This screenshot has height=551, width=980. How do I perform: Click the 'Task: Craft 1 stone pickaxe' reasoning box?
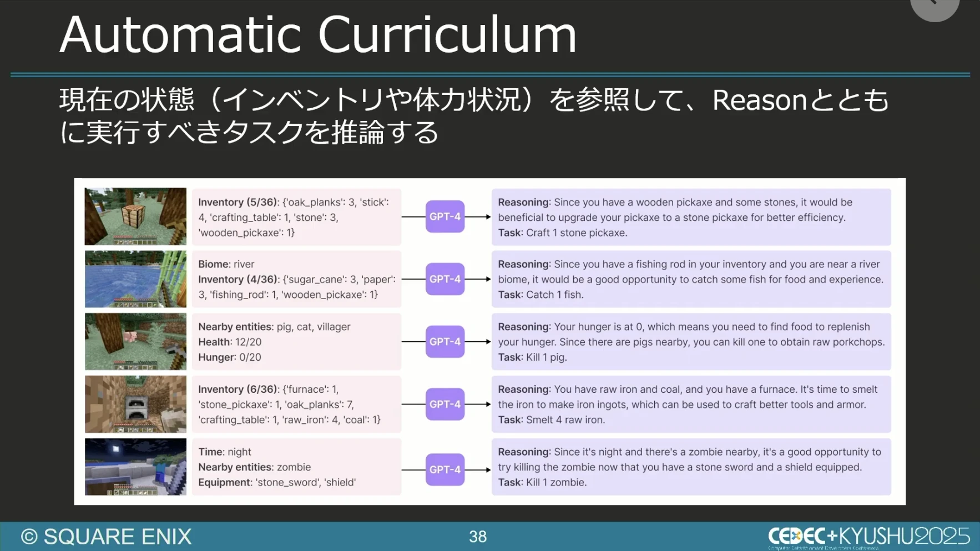(x=691, y=218)
